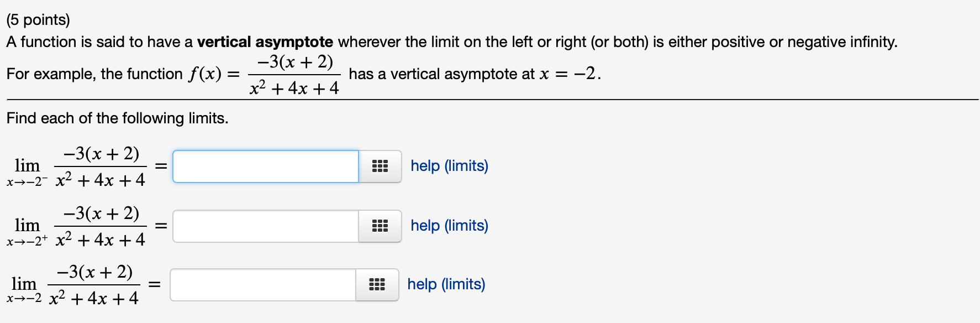Click the bold 'vertical asymptote' text
Image resolution: width=980 pixels, height=323 pixels.
point(265,42)
